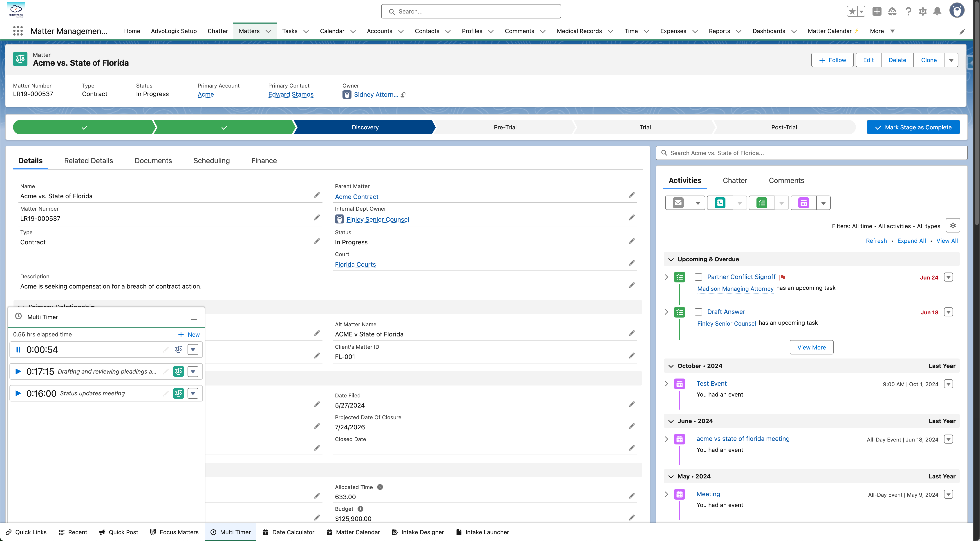Open dropdown next to Clone button

[951, 60]
